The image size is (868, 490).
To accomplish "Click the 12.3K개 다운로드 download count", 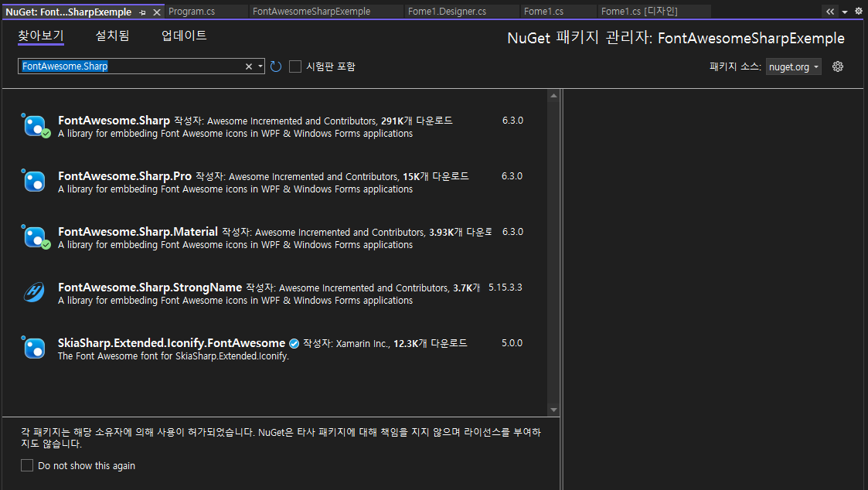I will (431, 343).
